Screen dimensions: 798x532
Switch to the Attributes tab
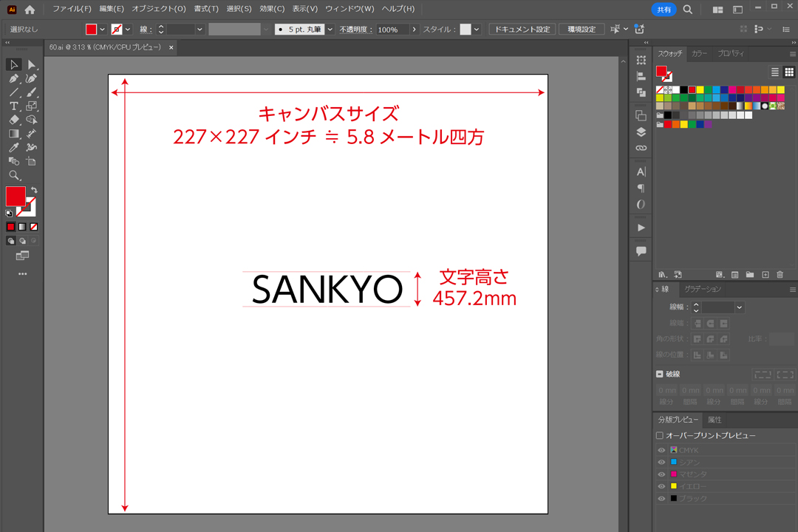715,420
